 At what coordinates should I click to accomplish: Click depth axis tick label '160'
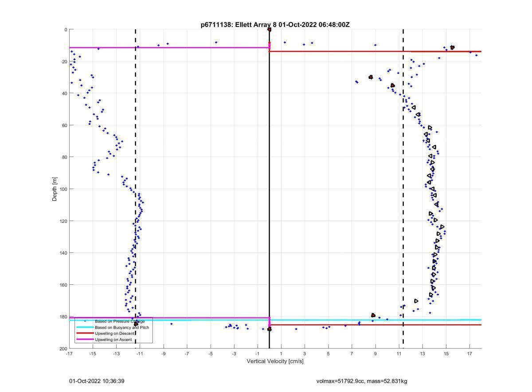pos(63,285)
